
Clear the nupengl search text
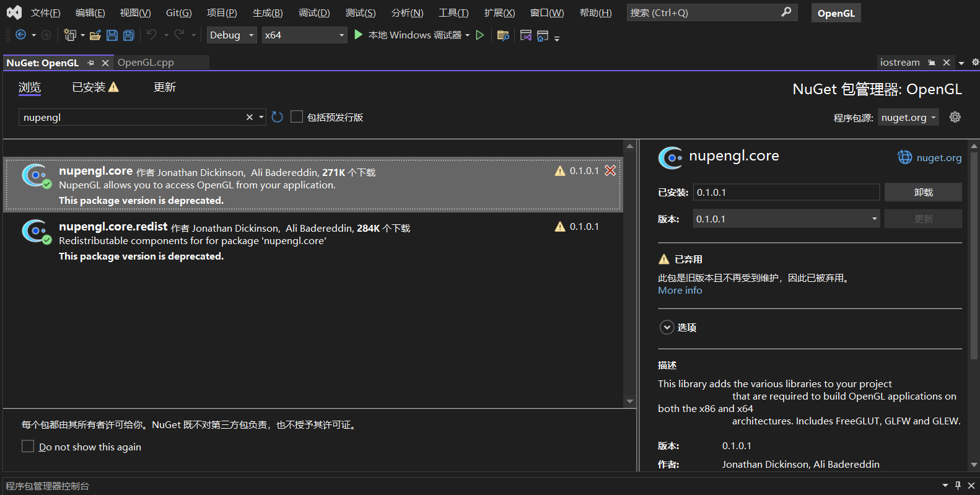point(250,117)
